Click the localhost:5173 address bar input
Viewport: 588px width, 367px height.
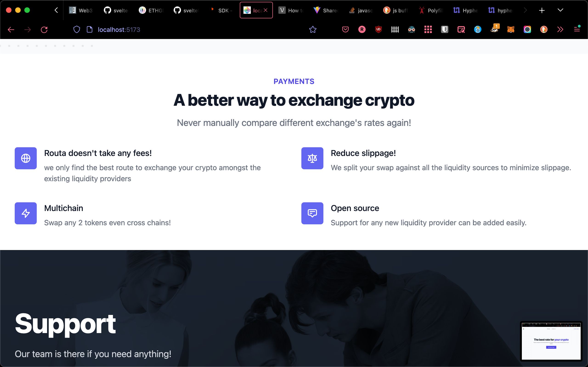[x=119, y=29]
